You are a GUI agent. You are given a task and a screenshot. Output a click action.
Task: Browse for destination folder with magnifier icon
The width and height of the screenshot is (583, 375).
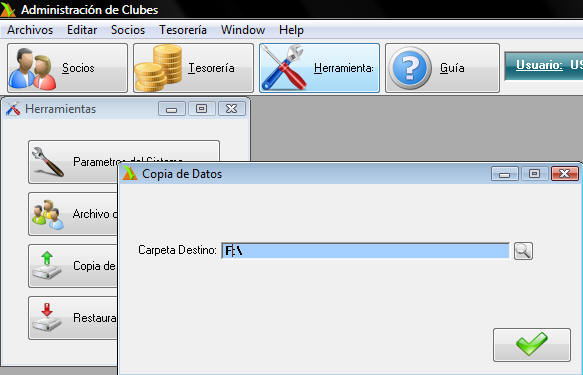[x=523, y=251]
